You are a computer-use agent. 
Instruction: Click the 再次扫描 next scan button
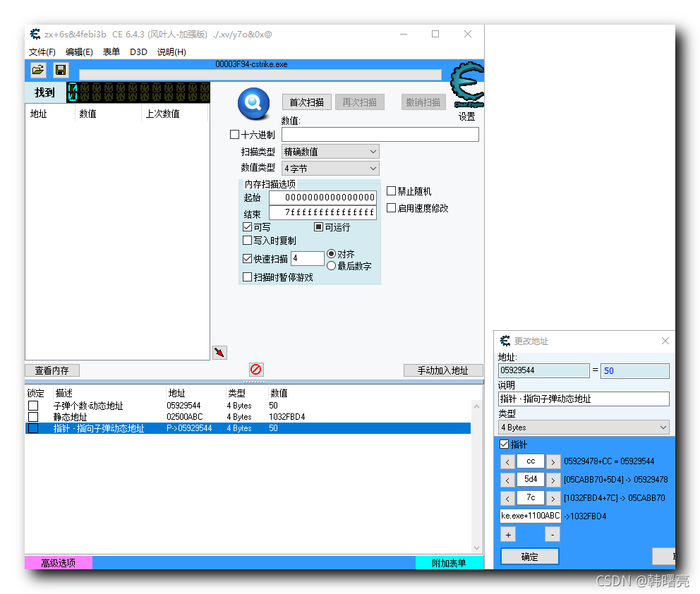[359, 102]
